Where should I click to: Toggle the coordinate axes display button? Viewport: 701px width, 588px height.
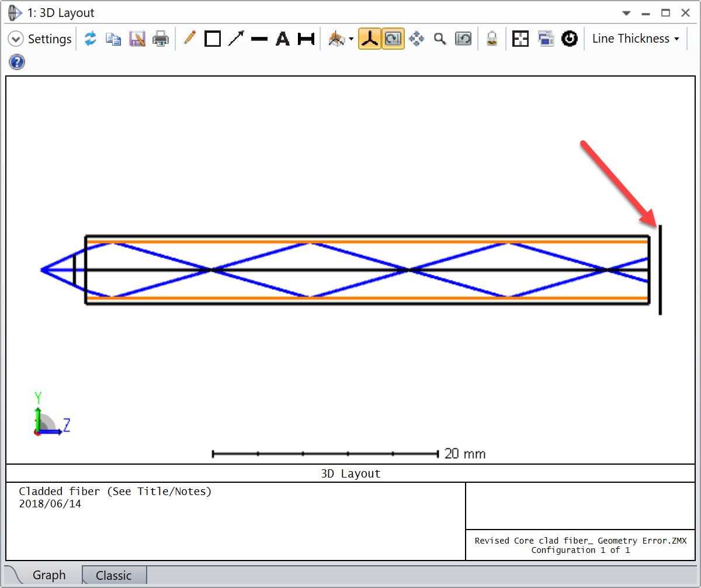(x=369, y=39)
